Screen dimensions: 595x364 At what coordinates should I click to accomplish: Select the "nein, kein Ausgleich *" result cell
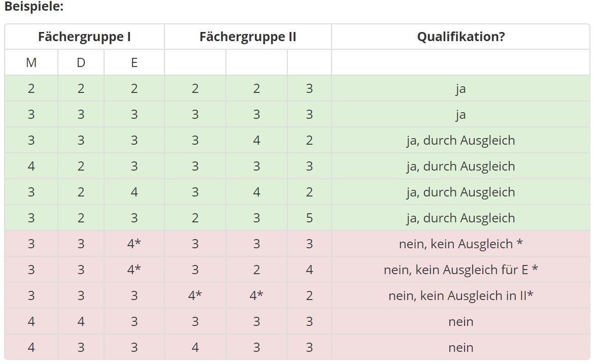point(460,244)
